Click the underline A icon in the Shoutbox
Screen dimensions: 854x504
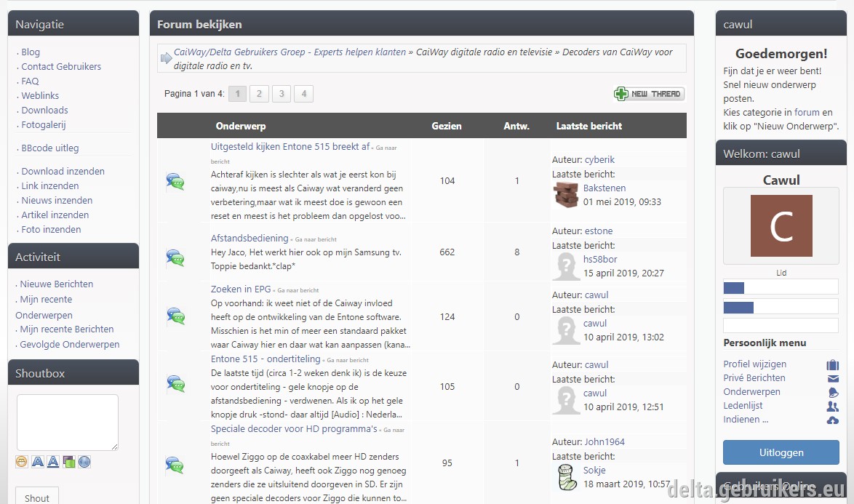[x=53, y=462]
